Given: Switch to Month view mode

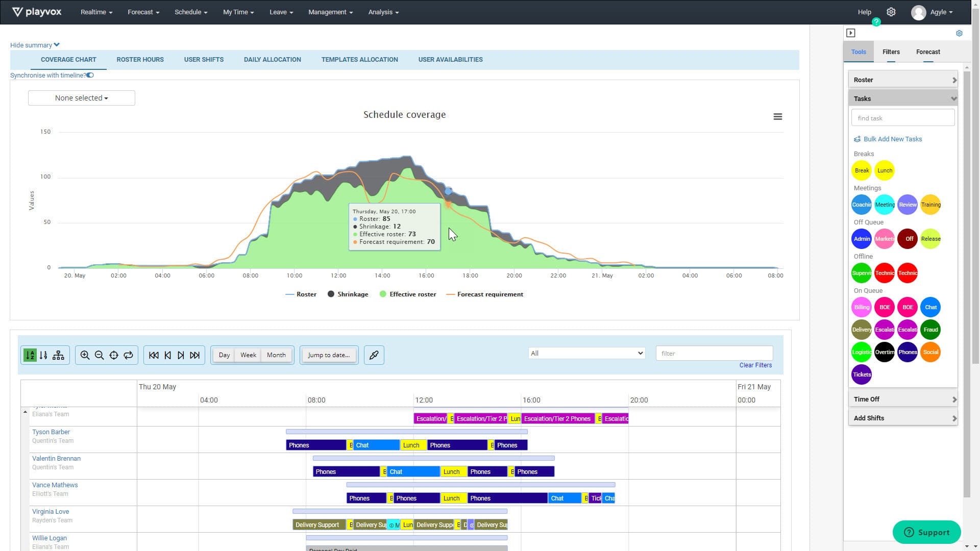Looking at the screenshot, I should 276,355.
